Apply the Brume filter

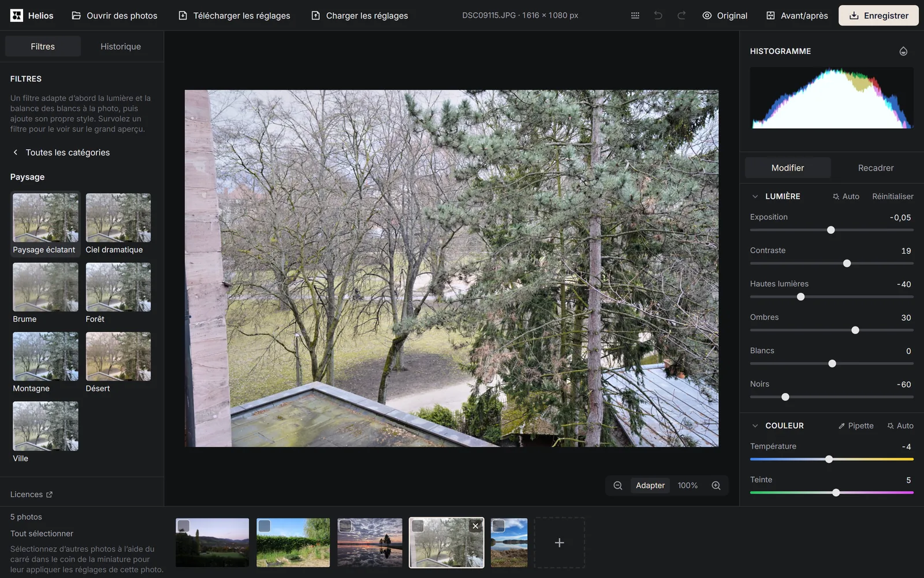click(46, 294)
